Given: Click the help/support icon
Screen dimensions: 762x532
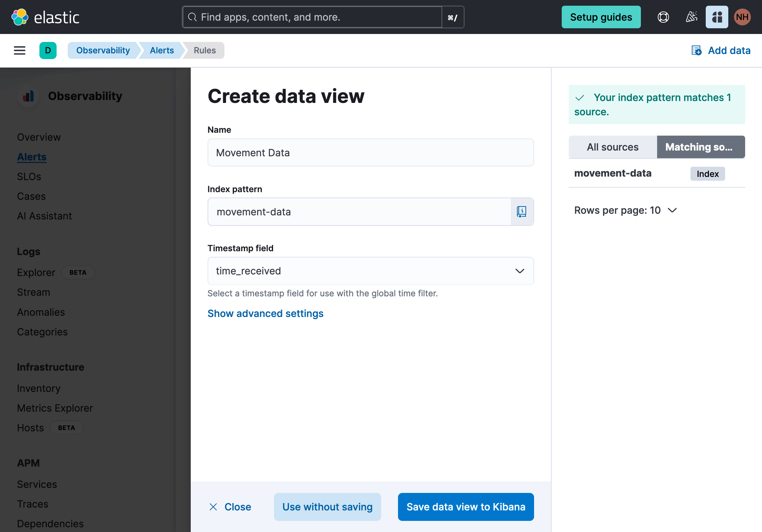Looking at the screenshot, I should pyautogui.click(x=663, y=17).
